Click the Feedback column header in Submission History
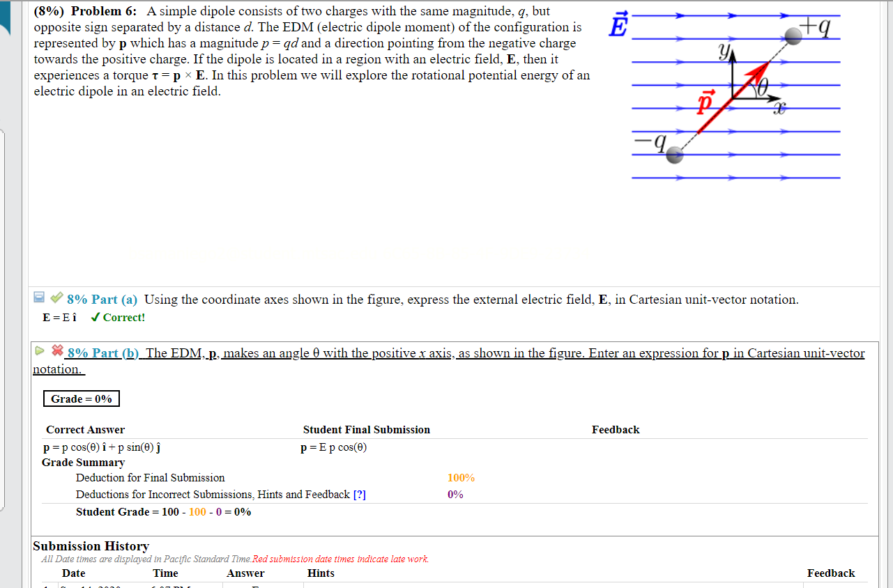893x588 pixels. [831, 573]
